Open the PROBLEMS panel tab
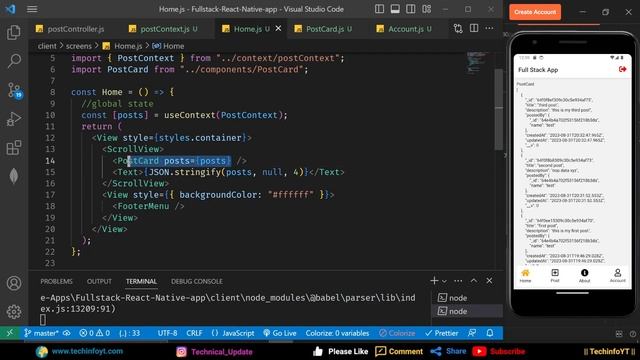This screenshot has height=360, width=640. (x=56, y=281)
